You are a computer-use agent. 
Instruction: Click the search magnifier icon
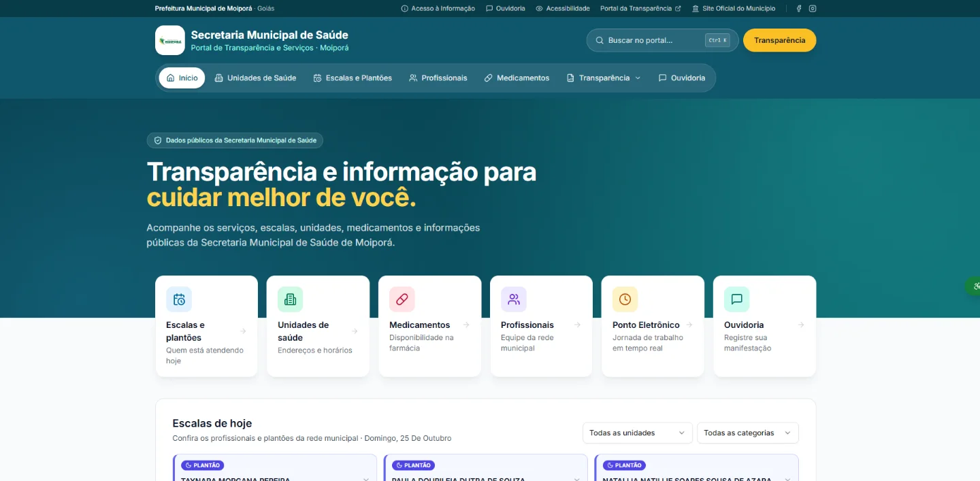600,40
